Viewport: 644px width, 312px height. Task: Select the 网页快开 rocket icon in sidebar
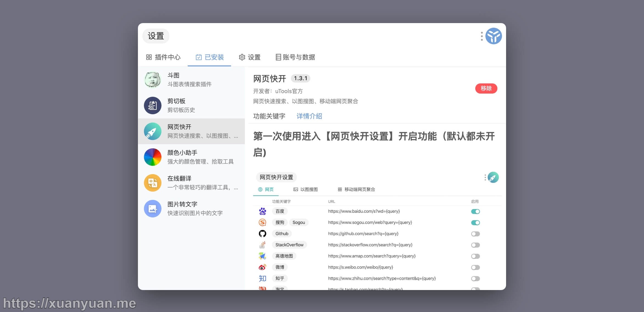pos(152,131)
